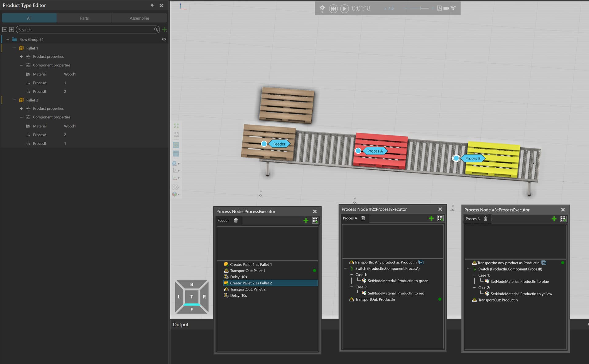This screenshot has height=364, width=589.
Task: Toggle Flow Group #1 visibility eye
Action: [164, 39]
